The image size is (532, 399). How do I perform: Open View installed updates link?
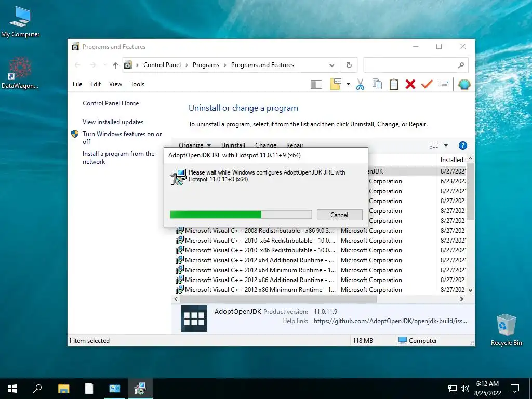[113, 122]
